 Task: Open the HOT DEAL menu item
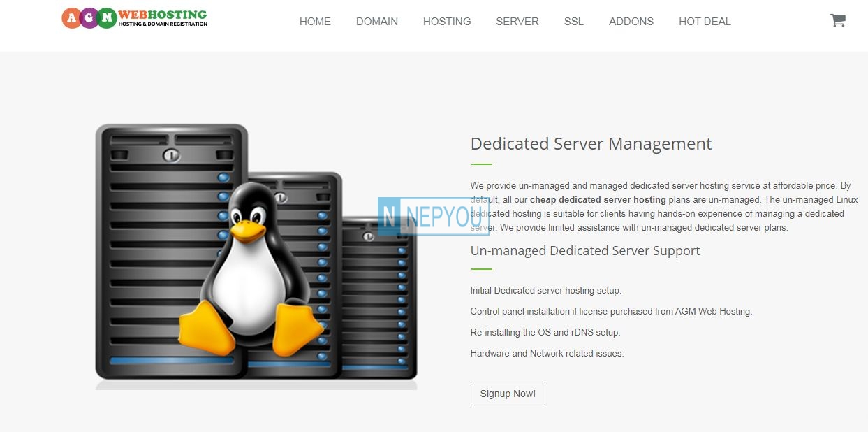[705, 22]
